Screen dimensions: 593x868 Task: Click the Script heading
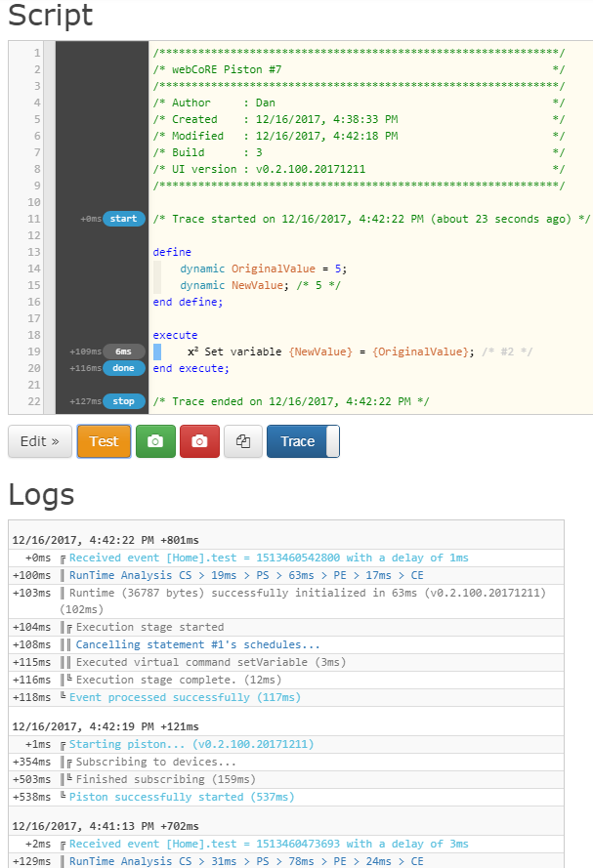(x=51, y=16)
